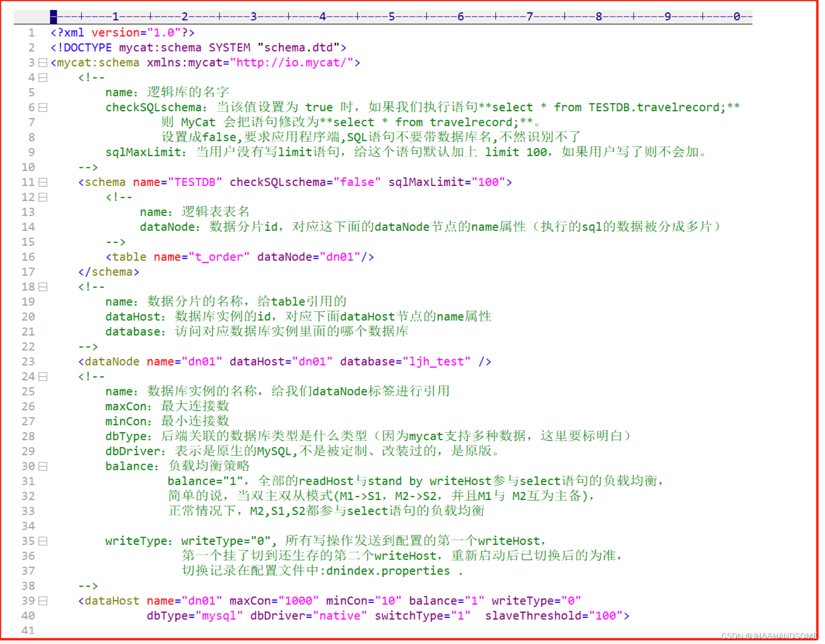Click the dataHost="dn01" attribute on line 23
825x644 pixels.
pos(281,362)
